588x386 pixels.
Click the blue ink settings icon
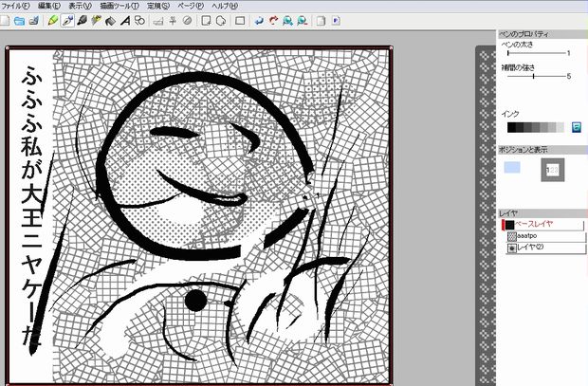(577, 127)
